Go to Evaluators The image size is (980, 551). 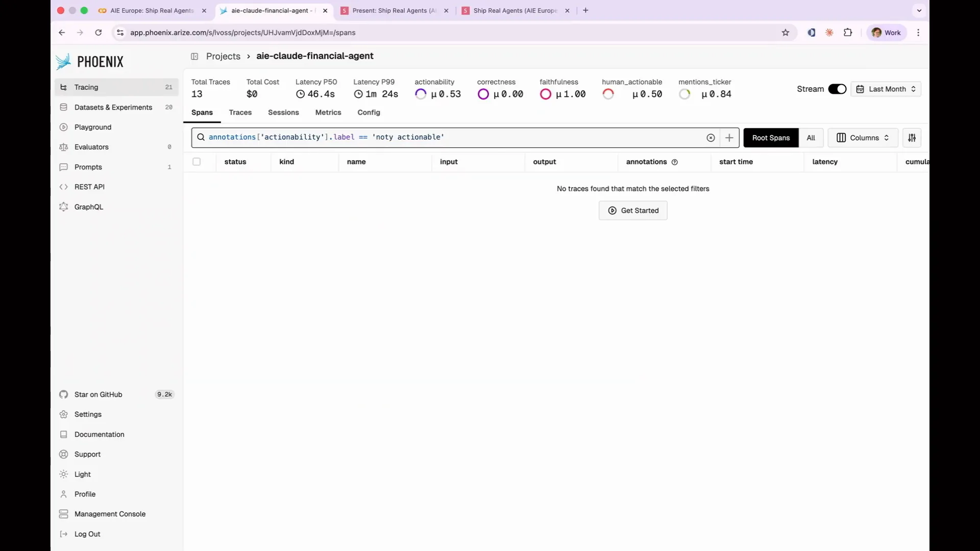tap(116, 147)
